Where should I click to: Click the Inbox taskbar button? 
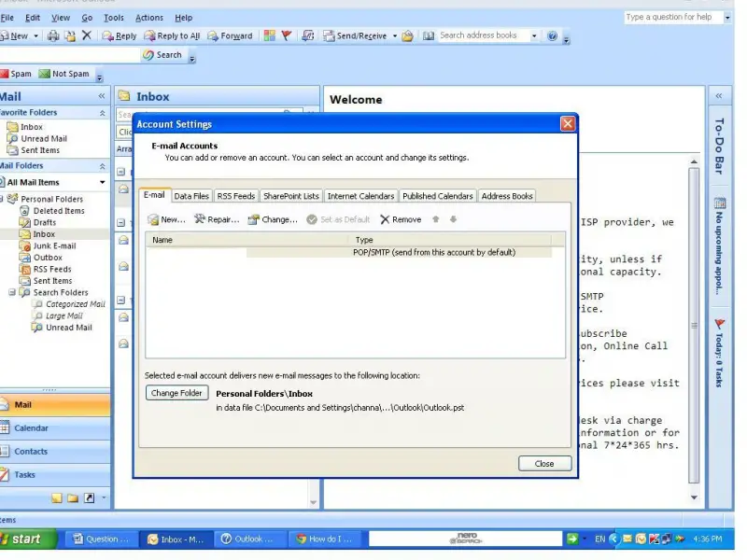pyautogui.click(x=176, y=539)
